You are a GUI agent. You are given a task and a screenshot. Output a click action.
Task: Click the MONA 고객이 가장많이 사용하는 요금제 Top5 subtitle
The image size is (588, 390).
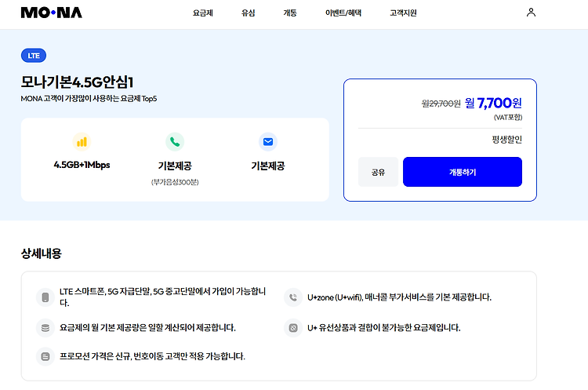[x=89, y=99]
